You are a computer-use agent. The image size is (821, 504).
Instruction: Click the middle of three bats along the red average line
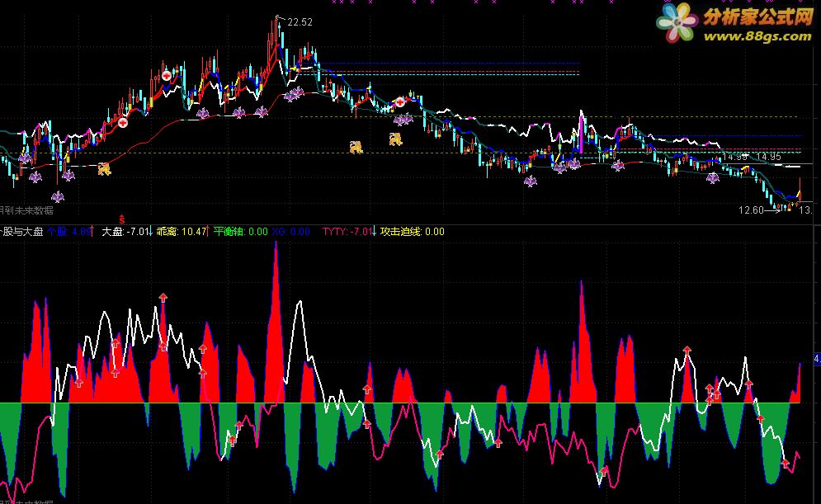239,112
